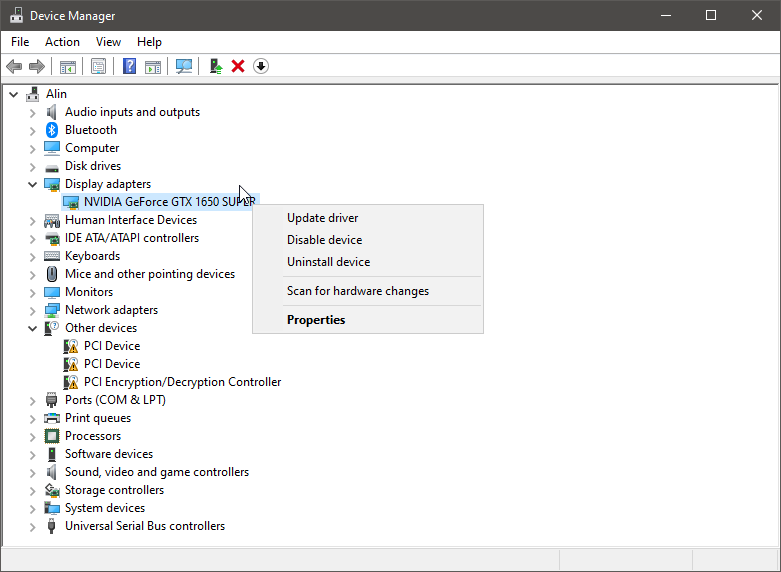Click the Disable device down-arrow toolbar icon
The image size is (781, 572).
pos(261,66)
